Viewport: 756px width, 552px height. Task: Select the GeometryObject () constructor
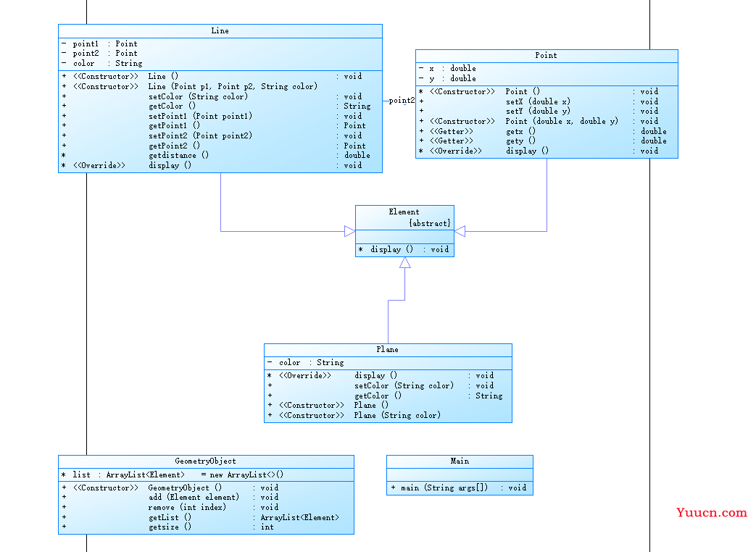[x=185, y=488]
